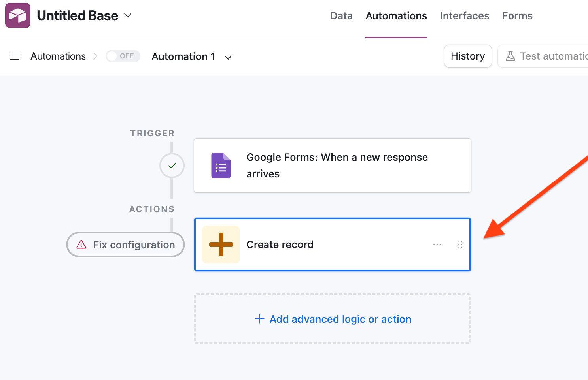This screenshot has width=588, height=380.
Task: Open the hamburger menu beside Automations
Action: [15, 56]
